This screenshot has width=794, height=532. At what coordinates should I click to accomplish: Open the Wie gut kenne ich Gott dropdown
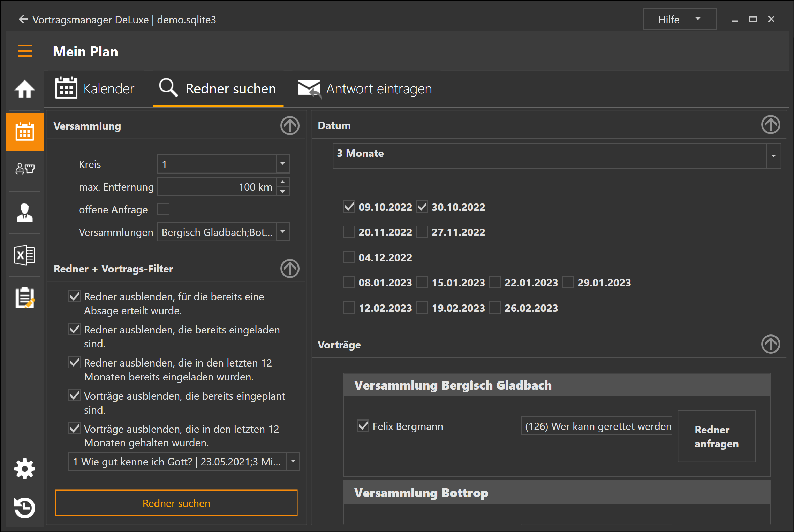coord(293,461)
